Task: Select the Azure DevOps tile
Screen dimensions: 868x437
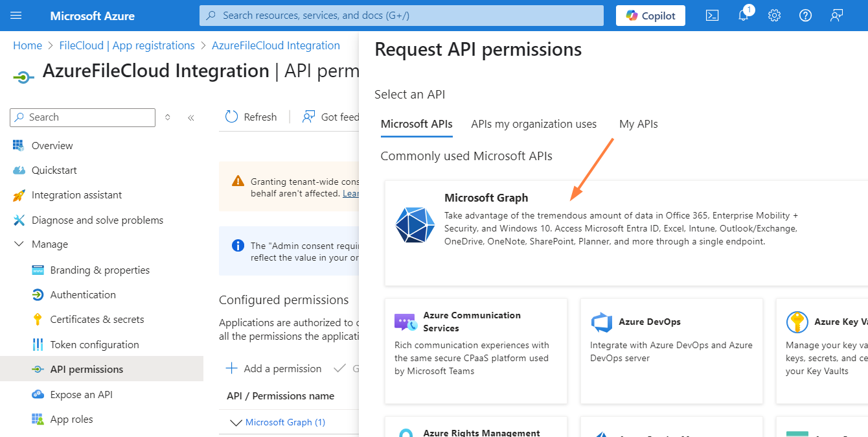Action: click(x=671, y=350)
